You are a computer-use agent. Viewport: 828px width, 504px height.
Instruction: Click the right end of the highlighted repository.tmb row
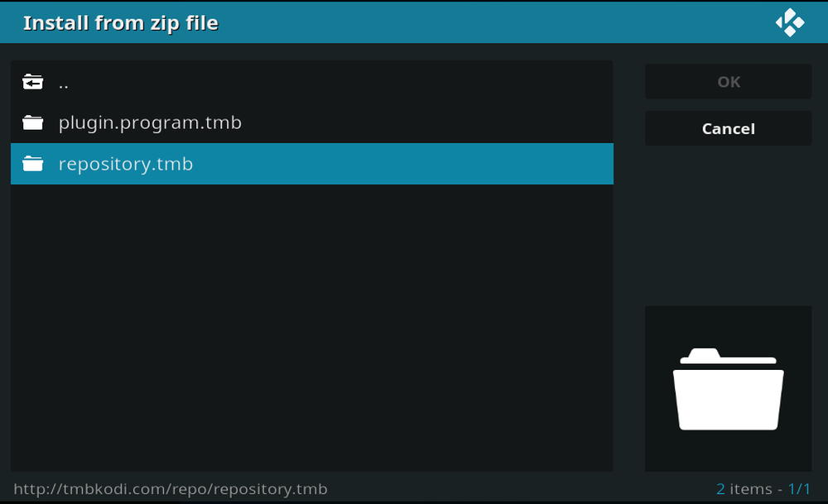tap(580, 164)
